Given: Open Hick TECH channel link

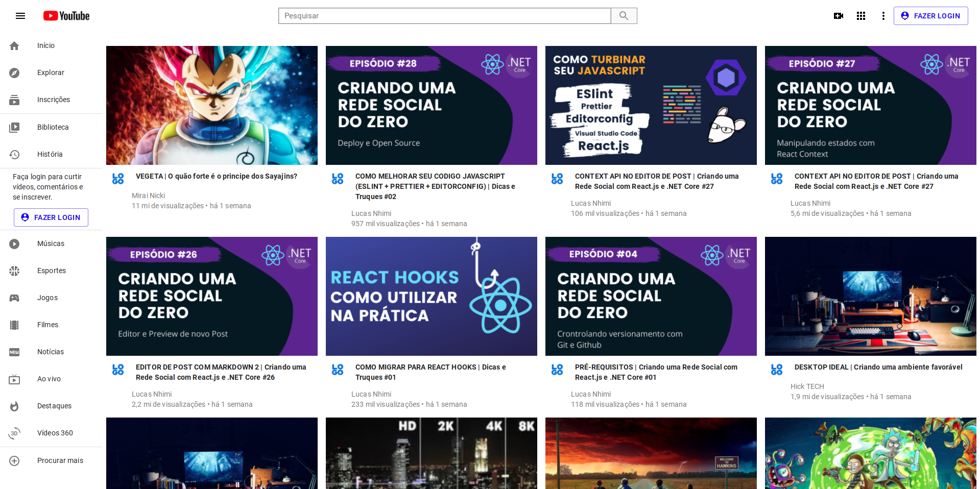Looking at the screenshot, I should (807, 386).
